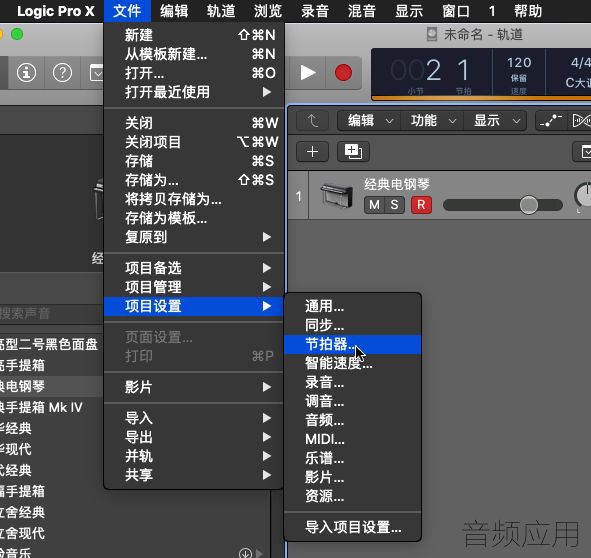Solo the 经典电钢琴 track
The image size is (591, 558).
(x=395, y=205)
